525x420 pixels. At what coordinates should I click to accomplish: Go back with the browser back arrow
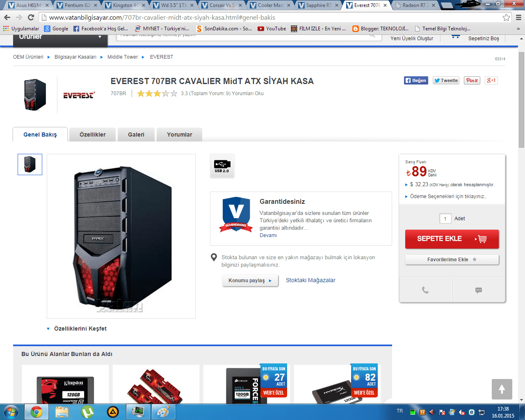(7, 17)
